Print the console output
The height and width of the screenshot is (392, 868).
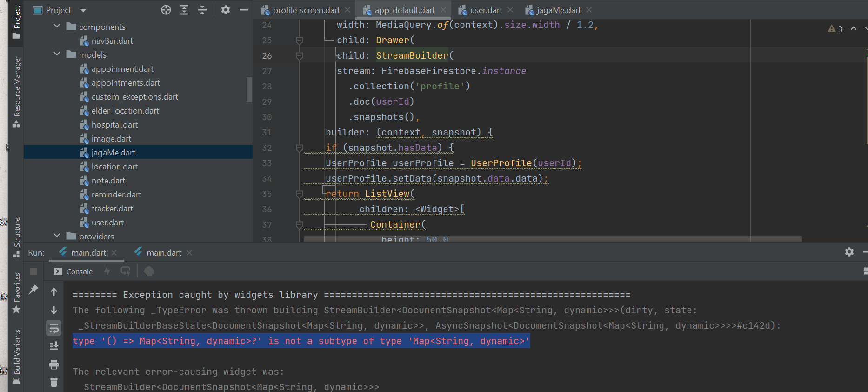point(54,365)
